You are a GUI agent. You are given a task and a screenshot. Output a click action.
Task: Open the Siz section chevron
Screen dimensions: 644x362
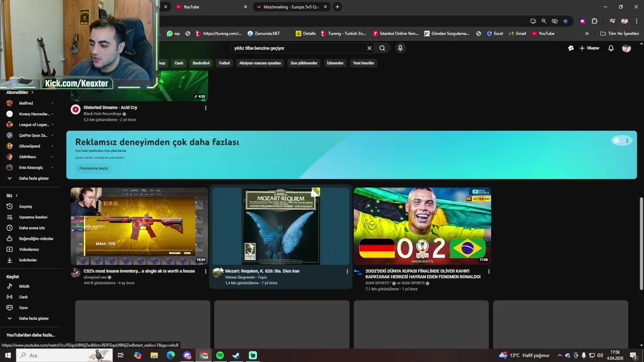16,196
